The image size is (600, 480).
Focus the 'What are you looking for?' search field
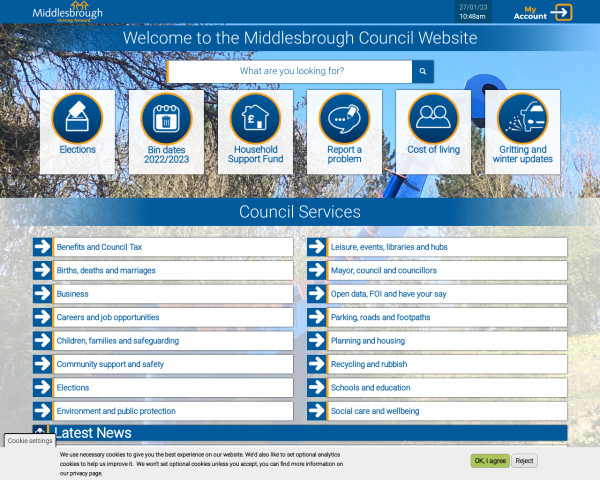[290, 71]
